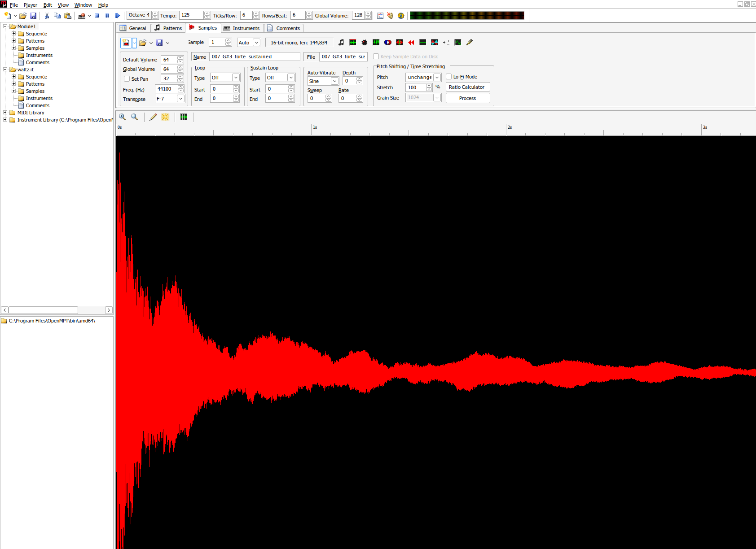This screenshot has width=756, height=549.
Task: Click the Invert Phase waveform icon
Action: pyautogui.click(x=435, y=42)
